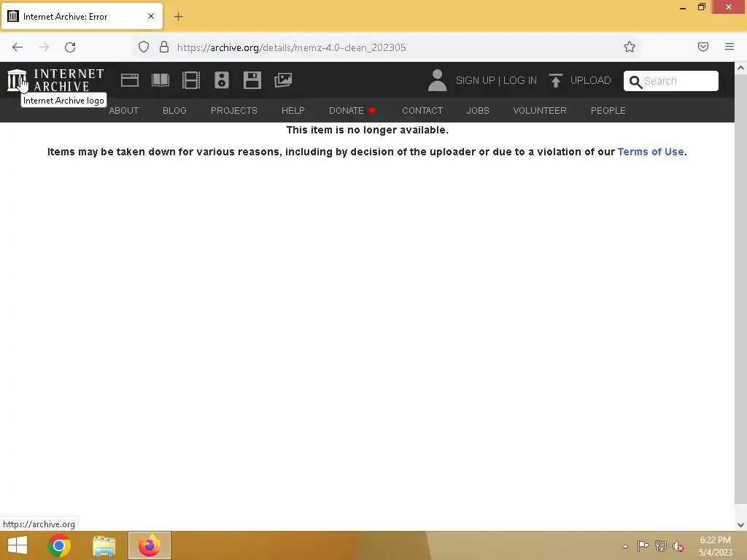Open the JOBS menu item
Image resolution: width=747 pixels, height=560 pixels.
[478, 111]
